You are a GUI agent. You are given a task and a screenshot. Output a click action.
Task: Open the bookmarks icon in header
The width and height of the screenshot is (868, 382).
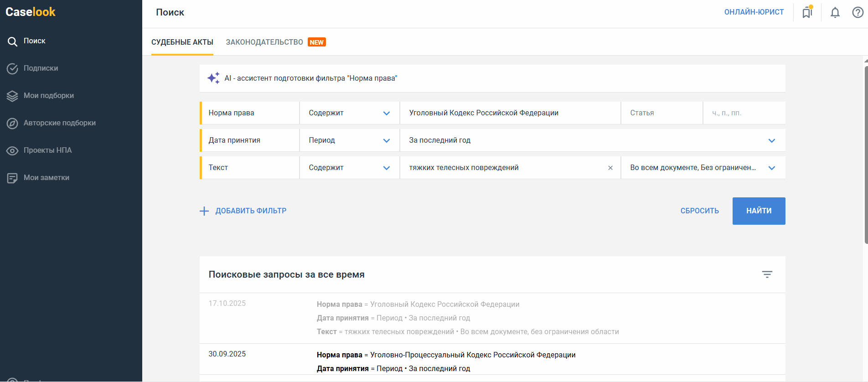[807, 12]
